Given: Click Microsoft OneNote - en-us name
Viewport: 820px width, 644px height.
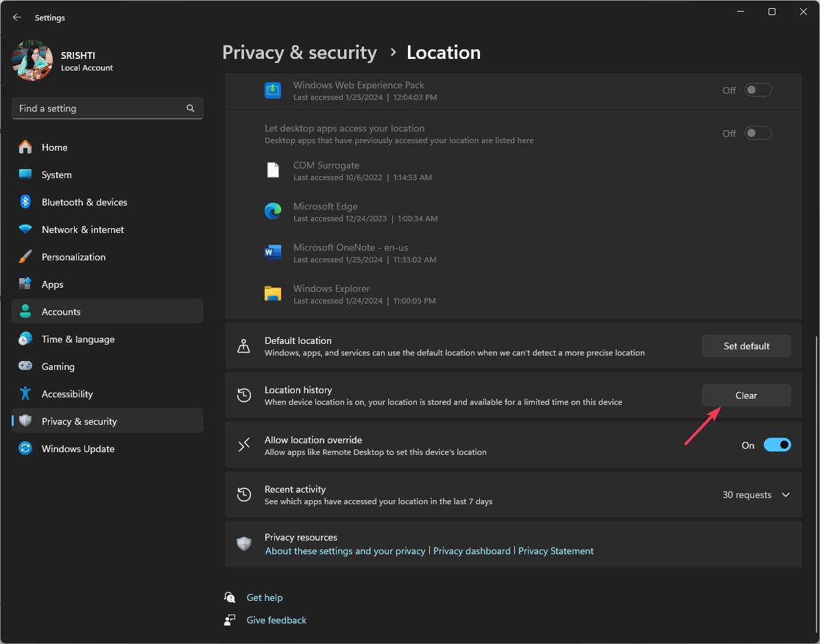Looking at the screenshot, I should 350,247.
